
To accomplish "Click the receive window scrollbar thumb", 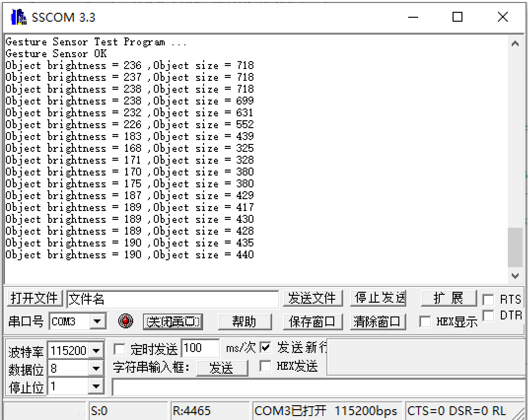I will pyautogui.click(x=515, y=247).
